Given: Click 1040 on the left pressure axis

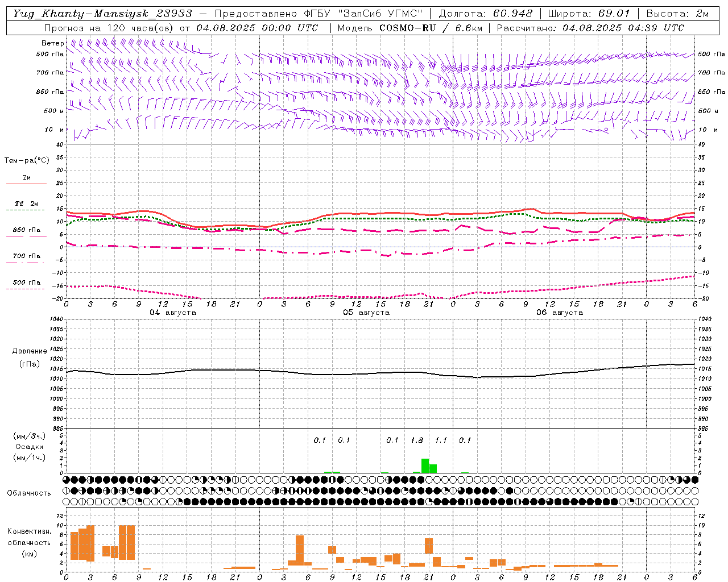Looking at the screenshot, I should pyautogui.click(x=56, y=319).
